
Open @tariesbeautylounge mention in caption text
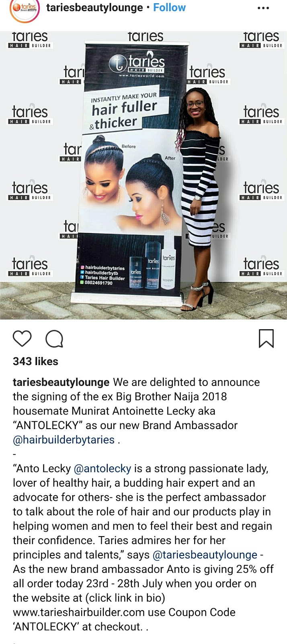205,555
